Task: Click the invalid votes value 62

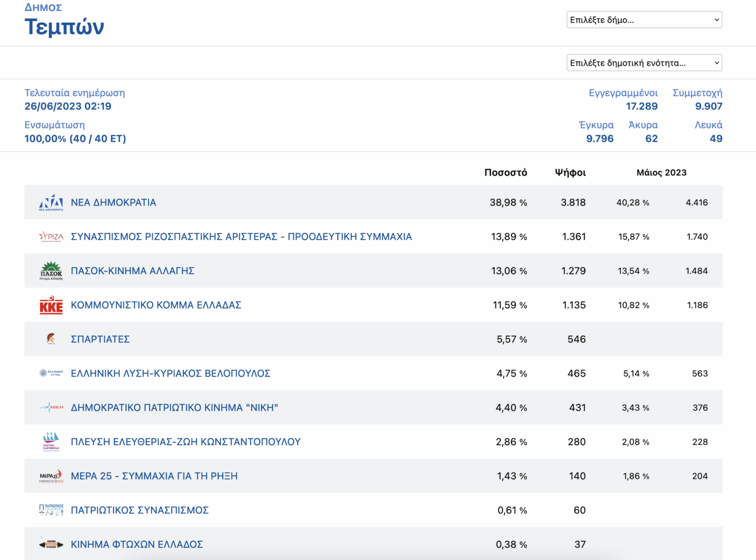Action: tap(652, 139)
